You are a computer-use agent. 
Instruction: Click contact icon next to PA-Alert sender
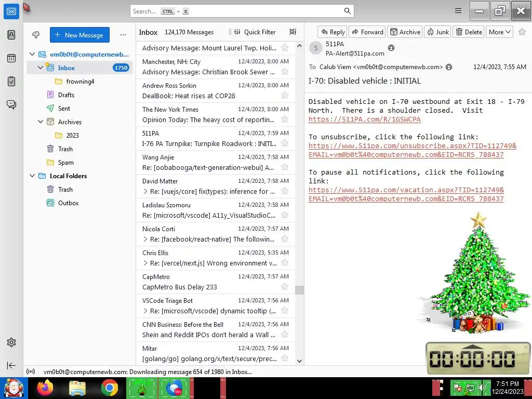[x=391, y=48]
